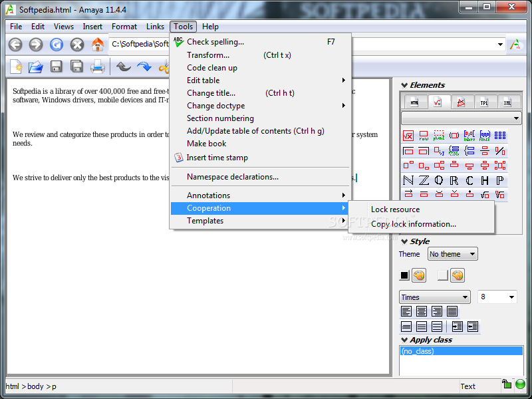Switch to the HTML elements tab

(x=414, y=102)
